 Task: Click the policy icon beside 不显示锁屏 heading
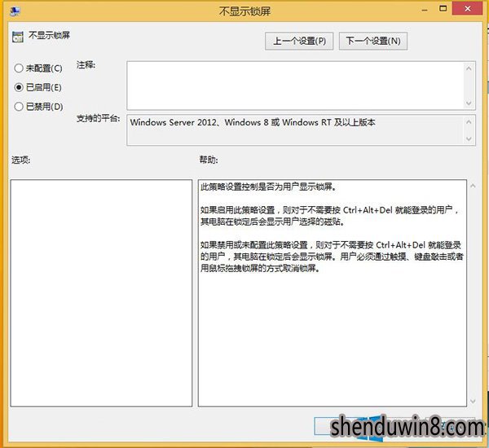17,37
